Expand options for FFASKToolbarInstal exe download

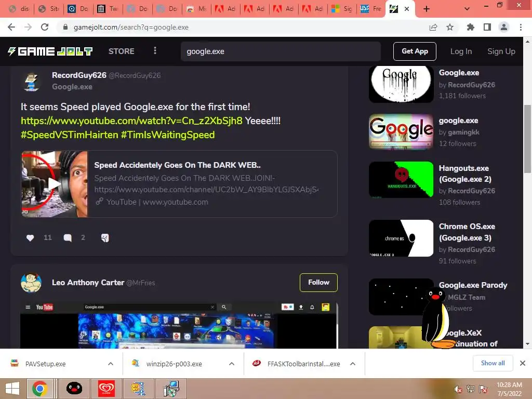point(353,364)
